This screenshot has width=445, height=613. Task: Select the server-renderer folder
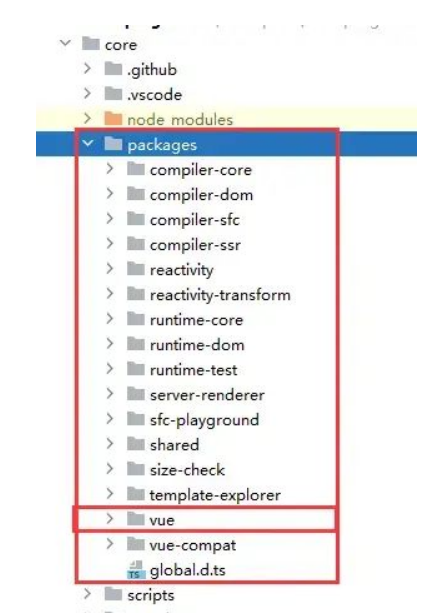coord(207,395)
